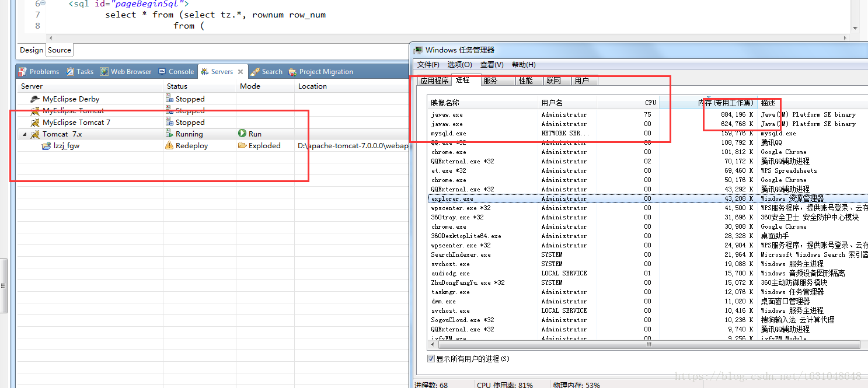868x388 pixels.
Task: Open the Tasks view via its clipboard icon
Action: click(70, 72)
